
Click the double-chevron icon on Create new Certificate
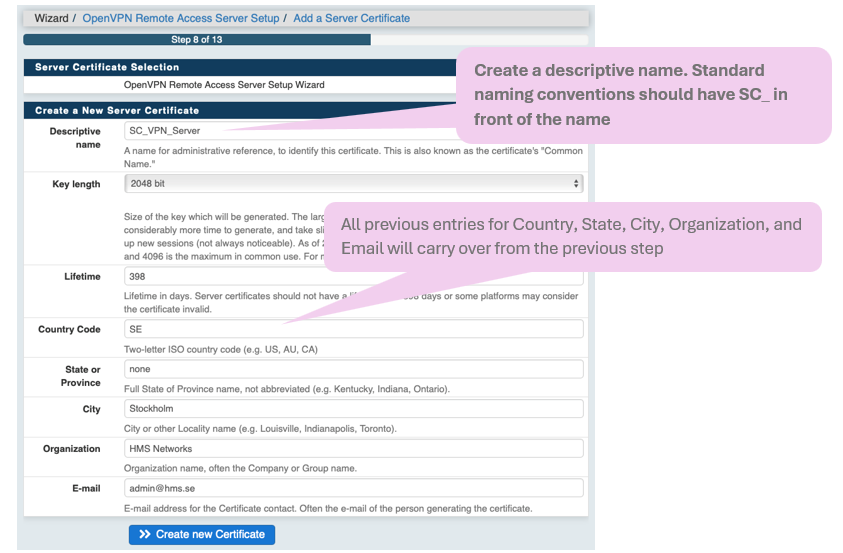[145, 535]
